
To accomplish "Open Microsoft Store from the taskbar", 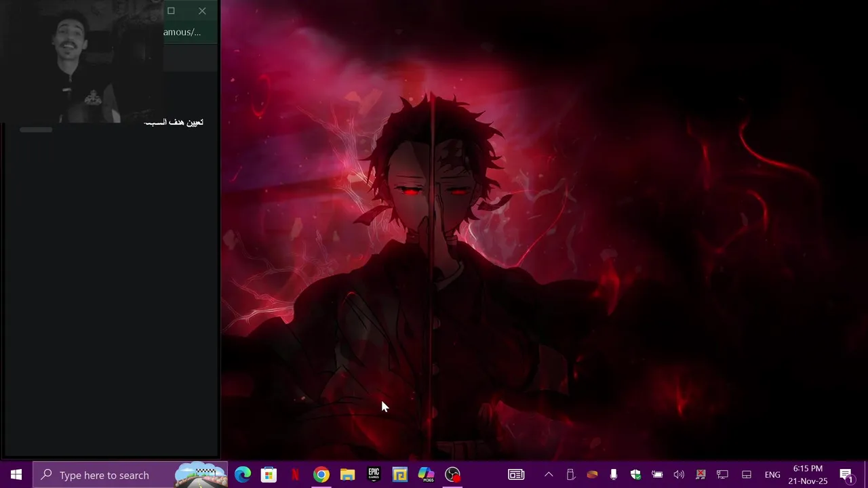I will click(269, 475).
